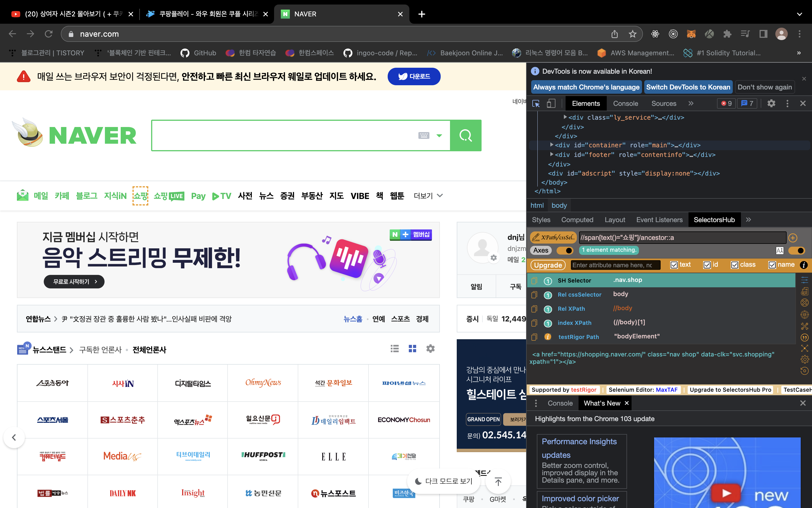Open the Chrome tab search chevron
The height and width of the screenshot is (508, 812).
[x=800, y=14]
